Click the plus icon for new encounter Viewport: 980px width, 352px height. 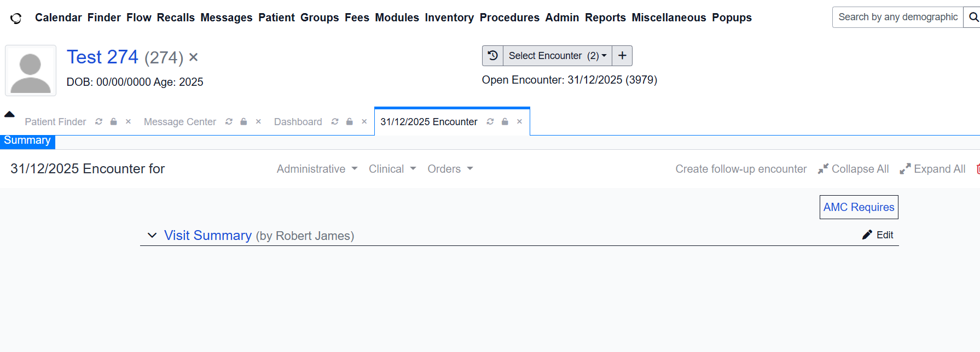pos(622,56)
